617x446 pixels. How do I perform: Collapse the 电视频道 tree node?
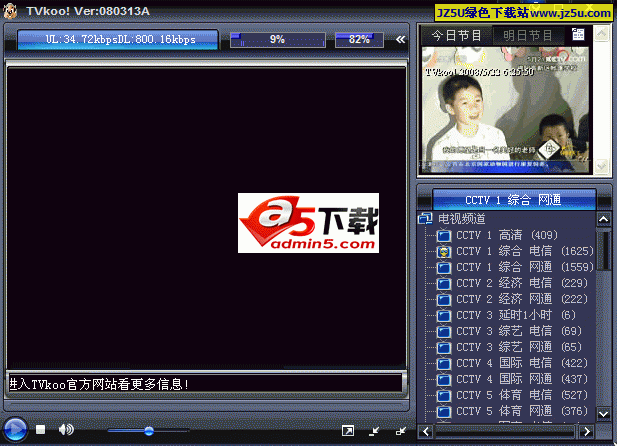point(462,219)
